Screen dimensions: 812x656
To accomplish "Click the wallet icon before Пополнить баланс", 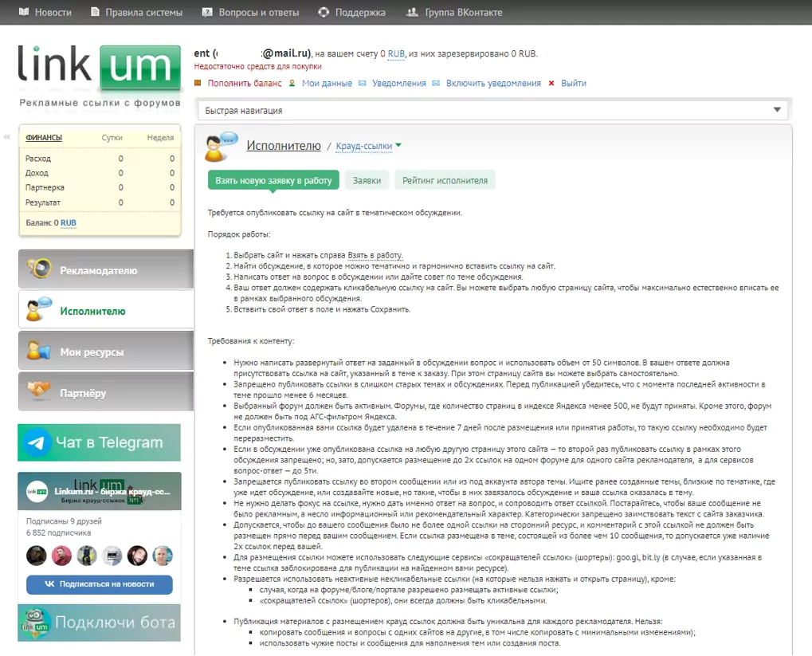I will point(198,83).
